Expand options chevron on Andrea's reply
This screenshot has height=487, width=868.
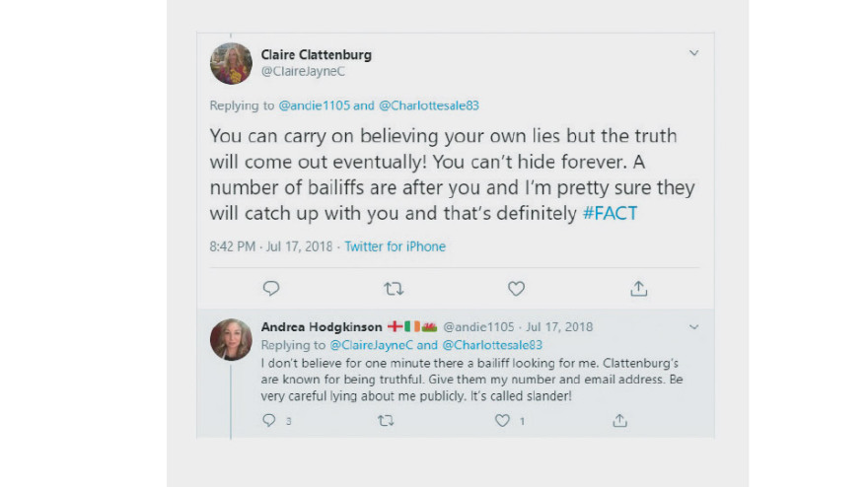(x=693, y=326)
